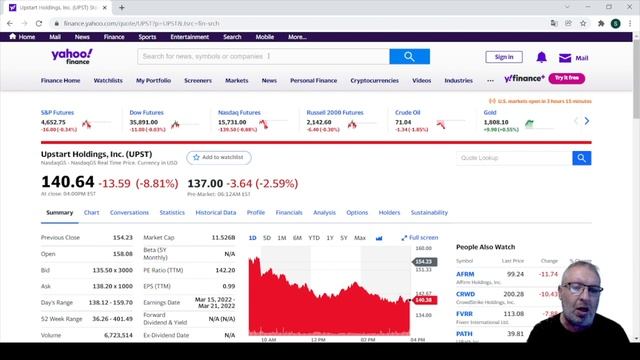Open Markets menu item
Screen dimensions: 640x360
click(x=237, y=80)
